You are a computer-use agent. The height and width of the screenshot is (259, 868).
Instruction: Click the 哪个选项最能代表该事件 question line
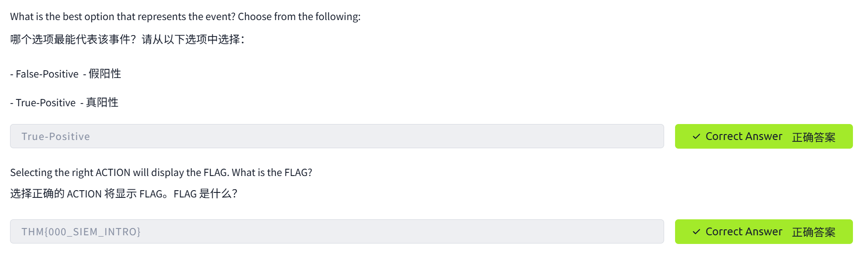[x=73, y=40]
